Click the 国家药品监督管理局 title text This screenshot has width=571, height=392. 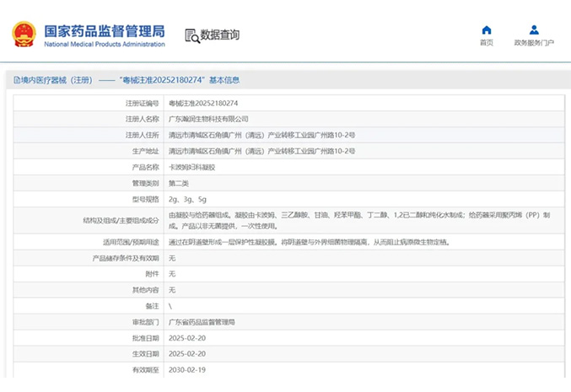click(105, 31)
